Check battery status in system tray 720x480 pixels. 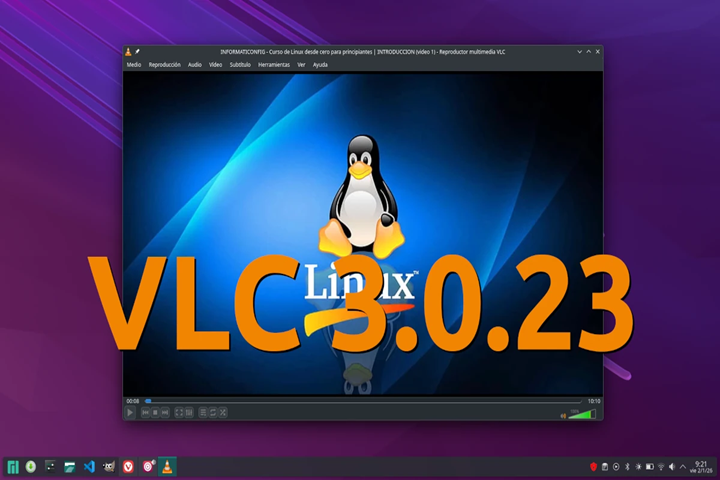650,467
